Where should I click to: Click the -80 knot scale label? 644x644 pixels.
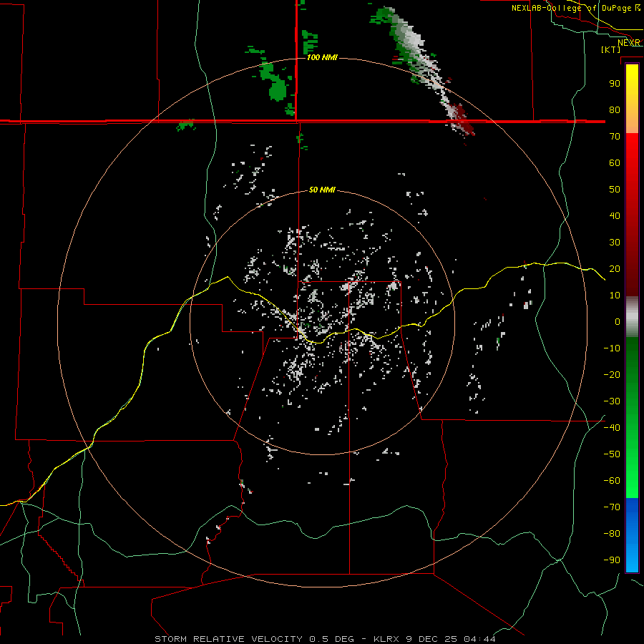[x=612, y=534]
